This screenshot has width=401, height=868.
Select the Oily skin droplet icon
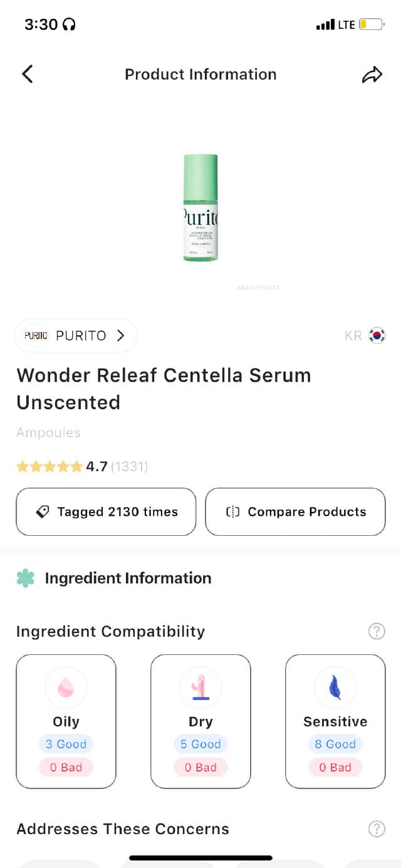point(66,687)
